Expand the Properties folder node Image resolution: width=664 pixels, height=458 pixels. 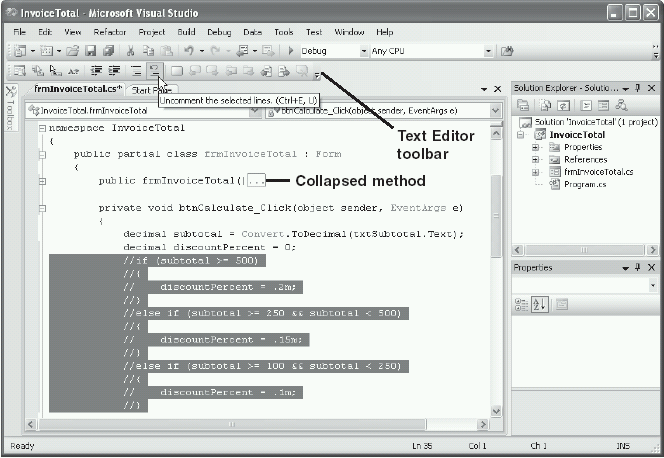pos(535,147)
